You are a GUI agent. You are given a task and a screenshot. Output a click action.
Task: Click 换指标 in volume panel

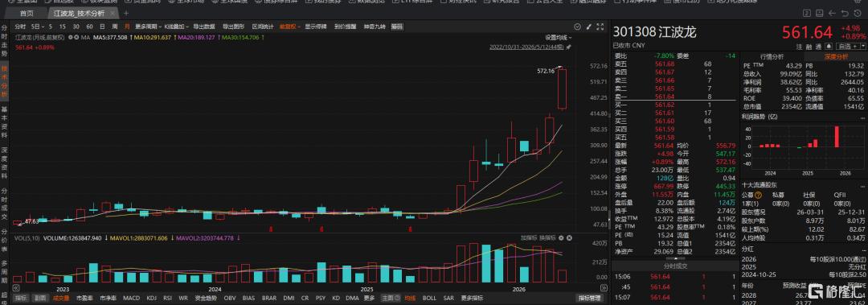tap(547, 237)
